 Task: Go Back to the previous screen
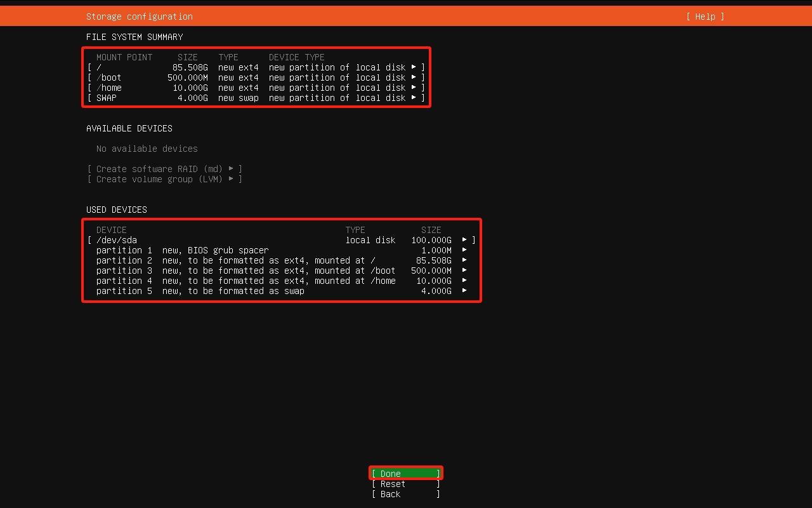[406, 494]
